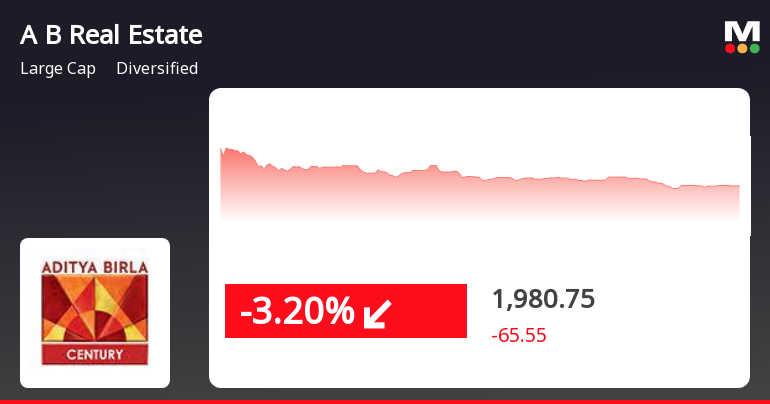This screenshot has width=770, height=404.
Task: Click the "ADITYA BIRLA" text in logo
Action: coord(95,268)
